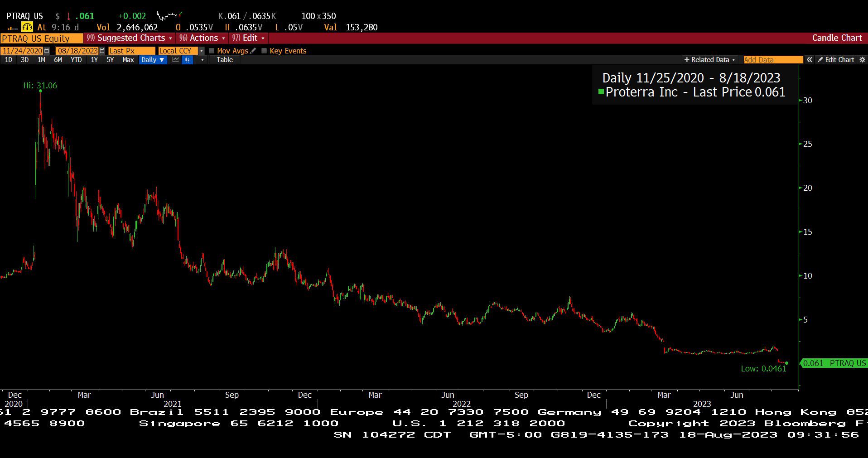Click the intraday mini sparkline chart
868x458 pixels.
point(169,16)
